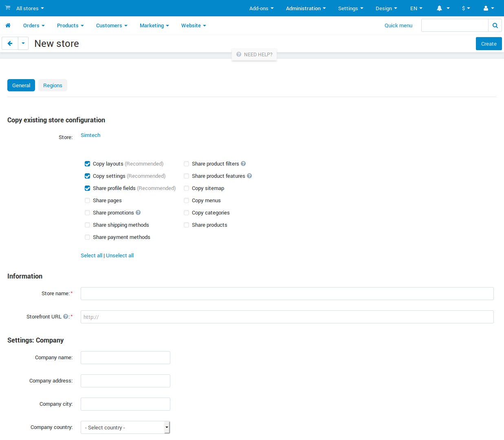The image size is (504, 440).
Task: Check Copy categories checkbox
Action: coord(186,212)
